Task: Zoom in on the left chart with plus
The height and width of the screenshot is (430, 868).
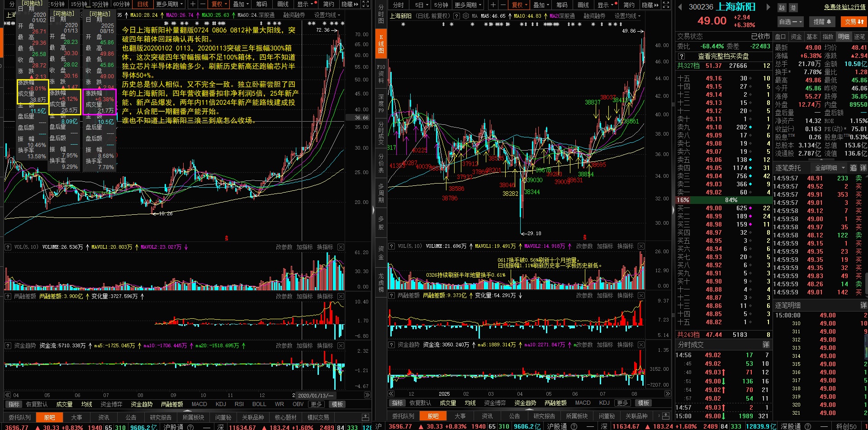Action: click(x=193, y=5)
